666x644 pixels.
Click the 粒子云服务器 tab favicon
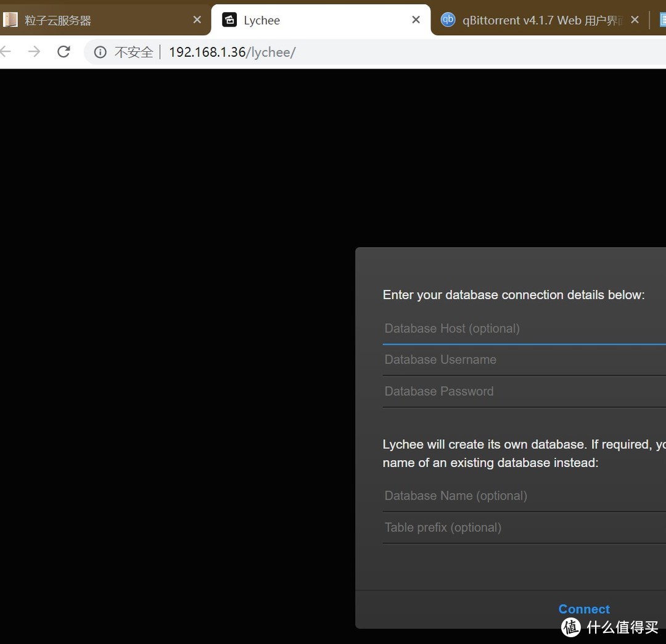(x=10, y=20)
